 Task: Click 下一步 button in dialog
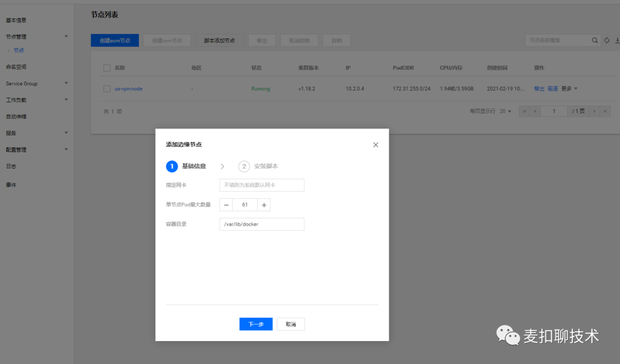[x=256, y=324]
